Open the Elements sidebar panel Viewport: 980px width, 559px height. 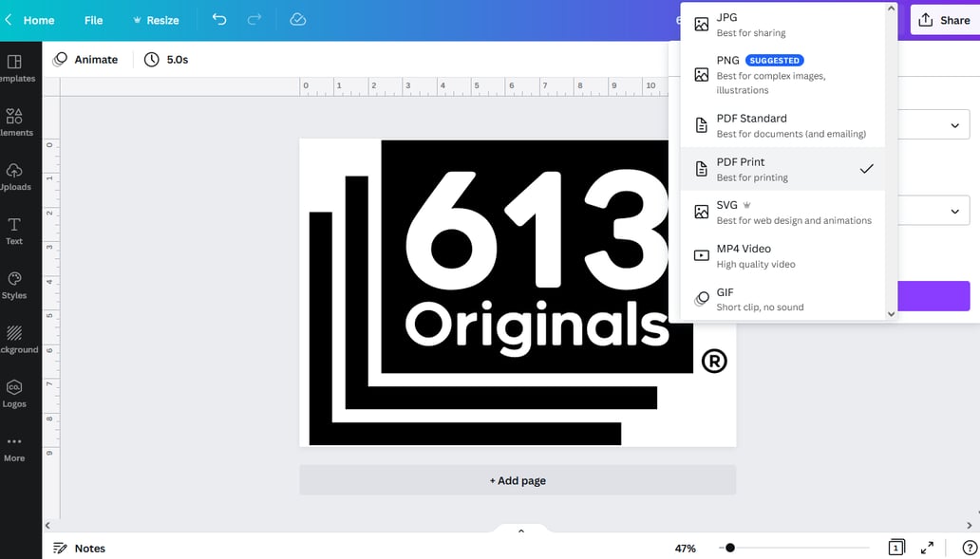click(14, 121)
